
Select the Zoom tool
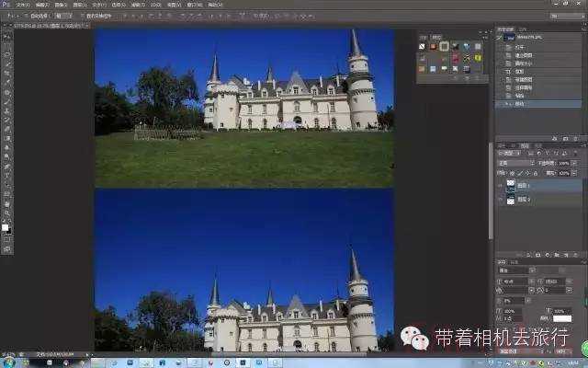[6, 213]
